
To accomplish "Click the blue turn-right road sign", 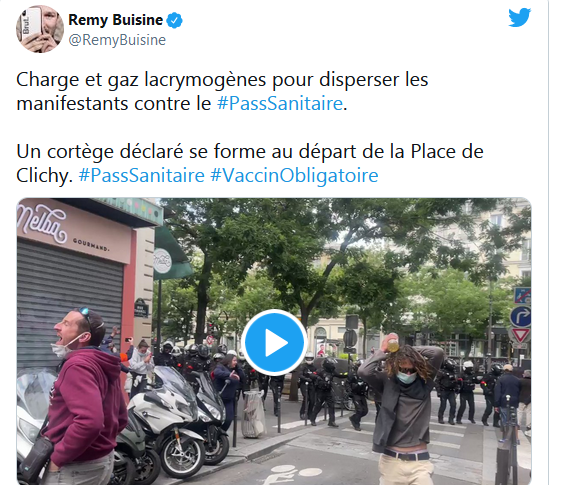I will (521, 316).
